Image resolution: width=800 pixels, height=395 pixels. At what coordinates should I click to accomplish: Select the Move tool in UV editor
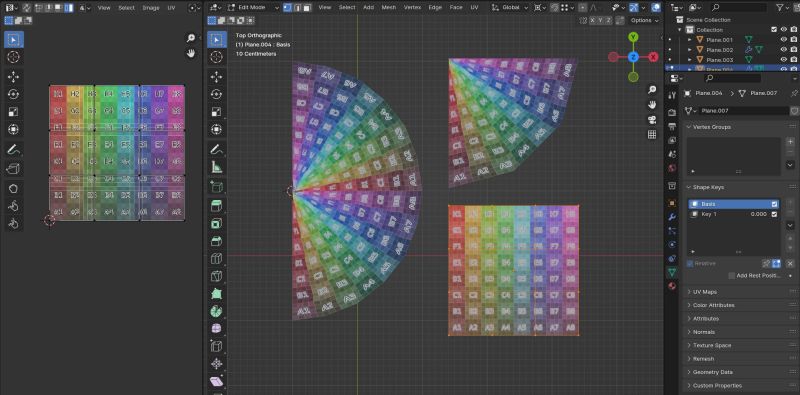click(x=14, y=77)
